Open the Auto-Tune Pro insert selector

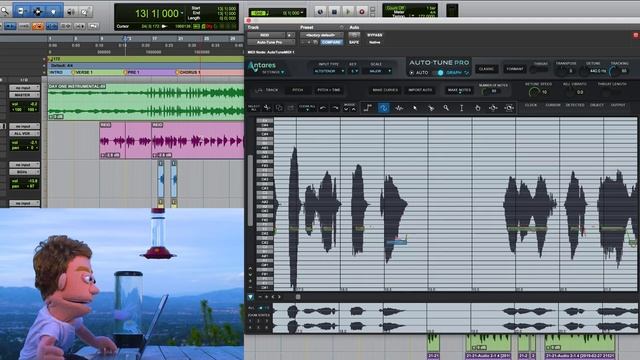(270, 42)
